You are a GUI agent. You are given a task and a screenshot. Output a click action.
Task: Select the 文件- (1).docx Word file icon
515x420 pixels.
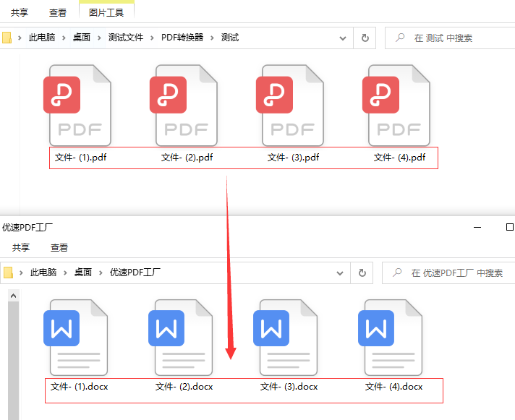[x=75, y=338]
